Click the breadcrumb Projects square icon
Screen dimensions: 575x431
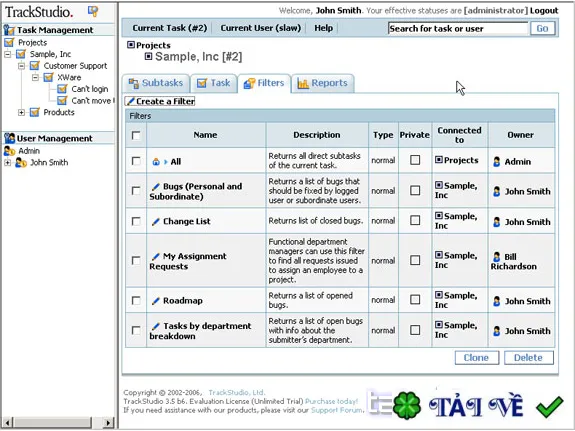tap(131, 45)
